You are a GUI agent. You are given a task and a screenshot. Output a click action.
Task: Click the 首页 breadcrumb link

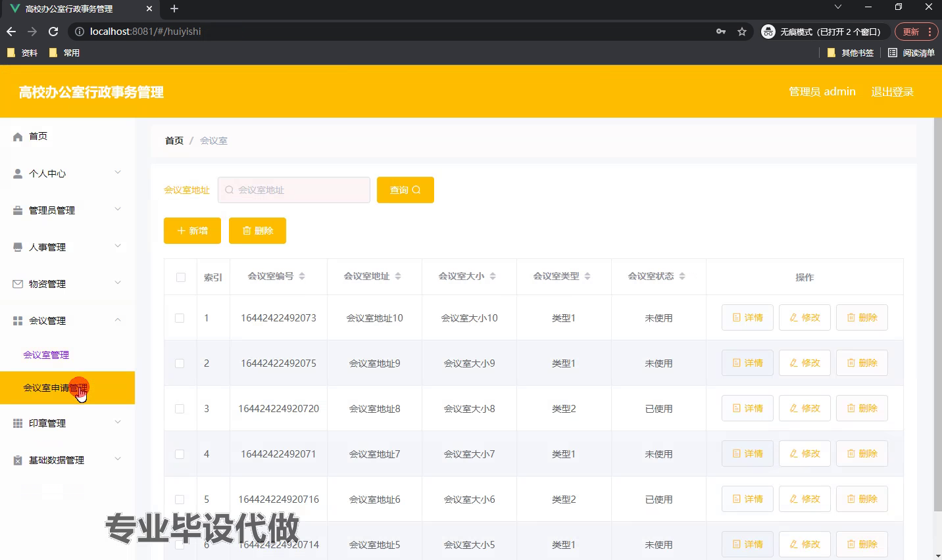(x=174, y=141)
